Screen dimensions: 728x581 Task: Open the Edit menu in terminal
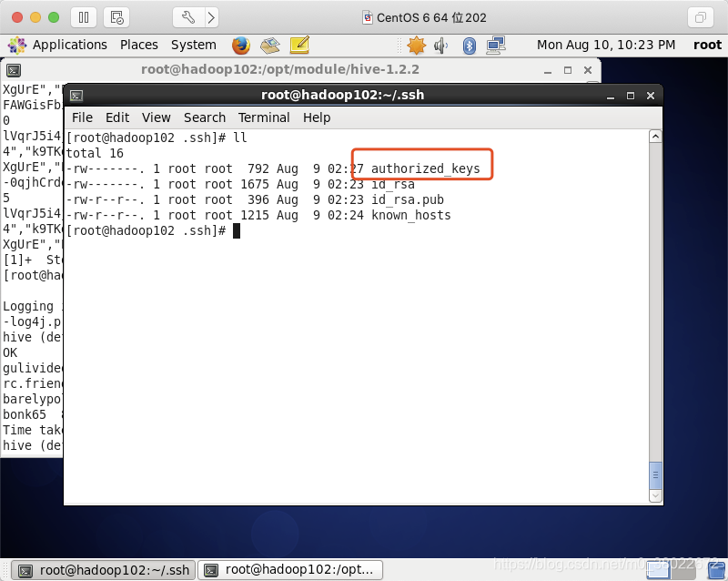click(117, 117)
